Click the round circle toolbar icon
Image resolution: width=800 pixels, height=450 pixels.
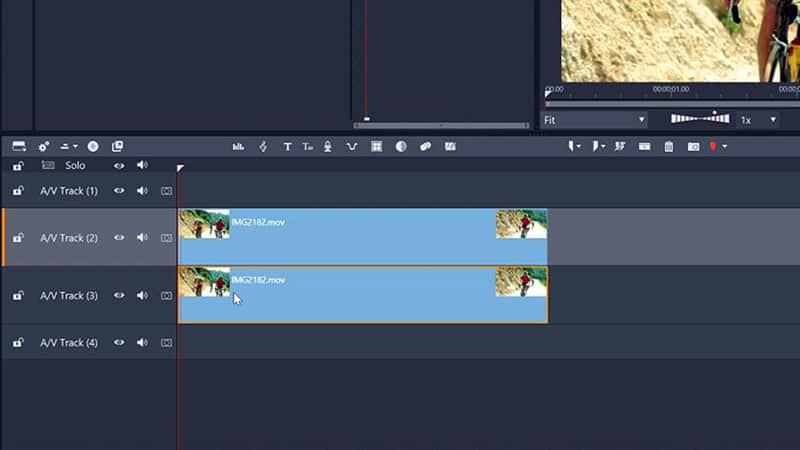pyautogui.click(x=93, y=146)
